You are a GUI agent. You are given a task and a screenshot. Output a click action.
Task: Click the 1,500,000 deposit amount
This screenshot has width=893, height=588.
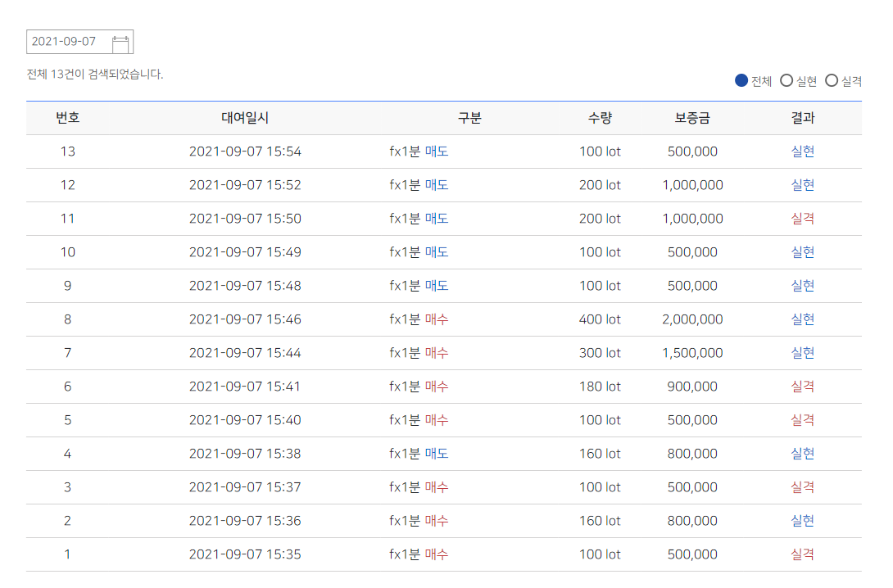pyautogui.click(x=692, y=353)
